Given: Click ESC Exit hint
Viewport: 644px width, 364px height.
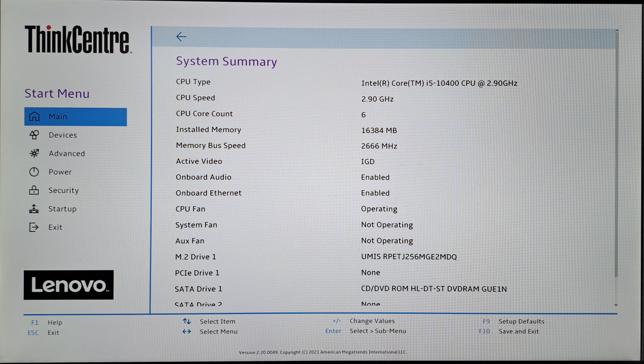Looking at the screenshot, I should point(44,333).
